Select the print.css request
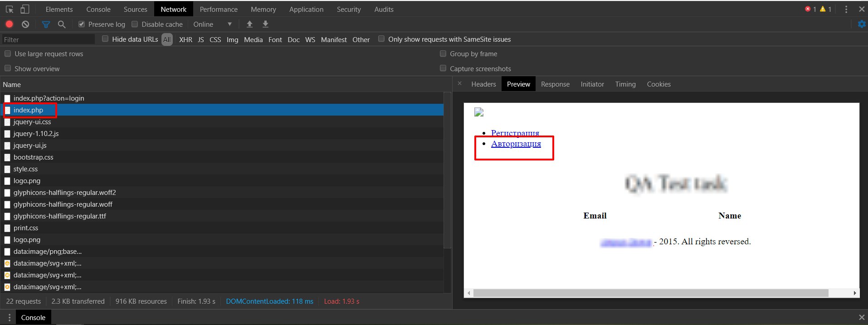The width and height of the screenshot is (868, 325). point(222,228)
